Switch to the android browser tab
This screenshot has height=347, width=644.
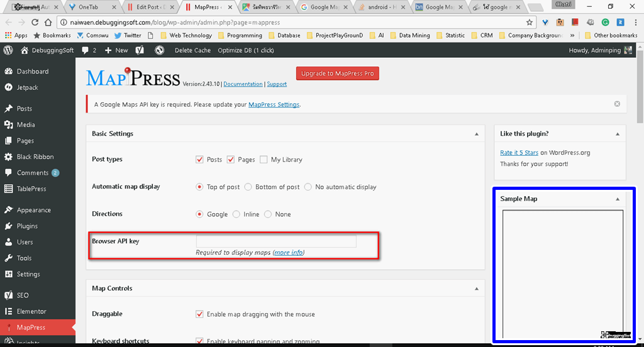pos(381,7)
